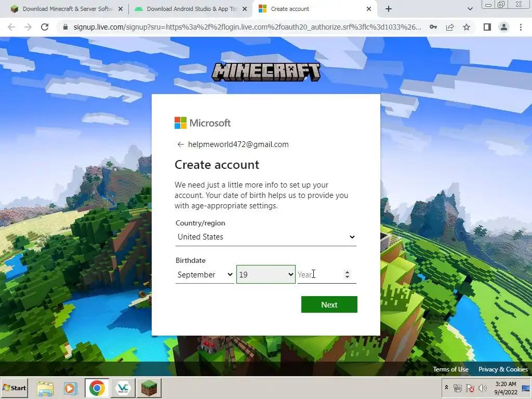The height and width of the screenshot is (399, 532).
Task: Reload the current page
Action: tap(45, 27)
